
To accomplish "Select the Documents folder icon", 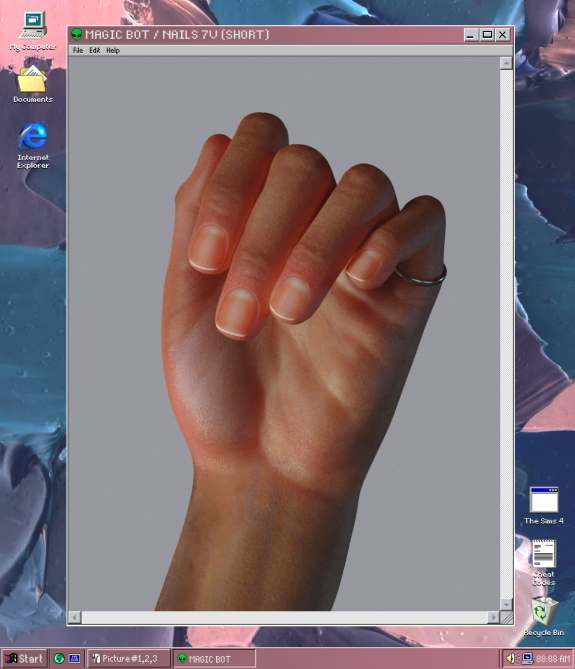I will point(32,84).
